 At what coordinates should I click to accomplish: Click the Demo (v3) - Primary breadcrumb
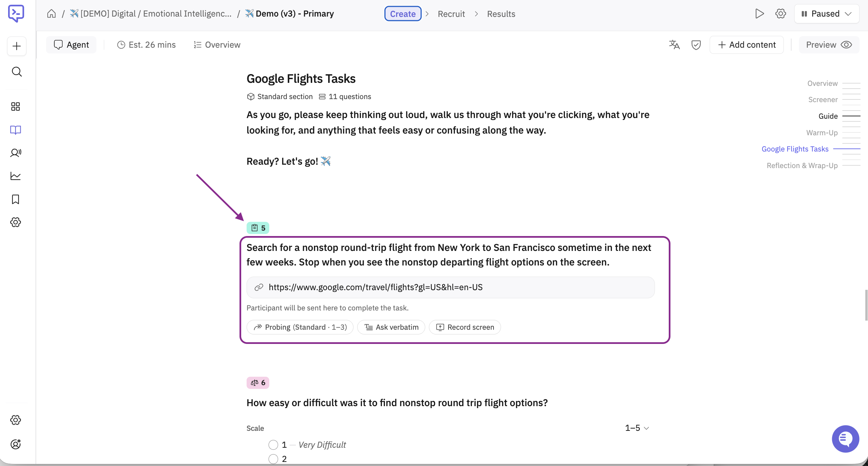tap(290, 14)
